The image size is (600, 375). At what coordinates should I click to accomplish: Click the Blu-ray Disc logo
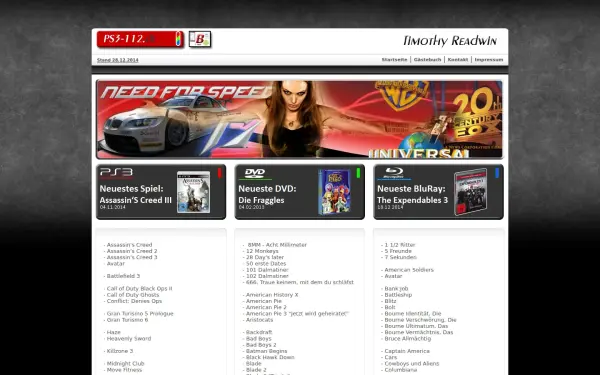tap(394, 173)
